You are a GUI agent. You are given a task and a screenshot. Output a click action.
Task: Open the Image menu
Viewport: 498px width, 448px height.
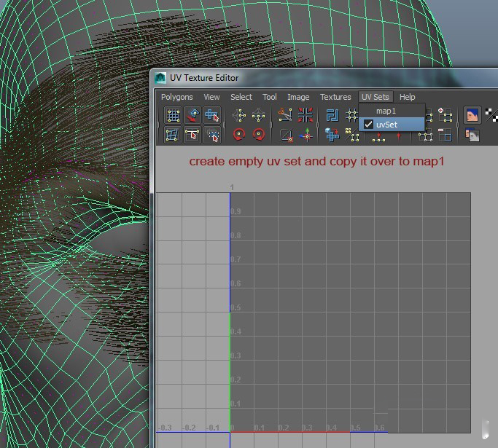(x=298, y=97)
